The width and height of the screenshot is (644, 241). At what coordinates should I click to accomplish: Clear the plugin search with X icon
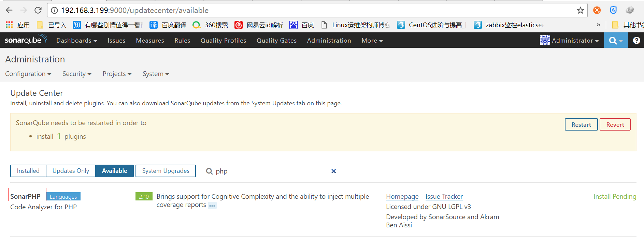333,171
